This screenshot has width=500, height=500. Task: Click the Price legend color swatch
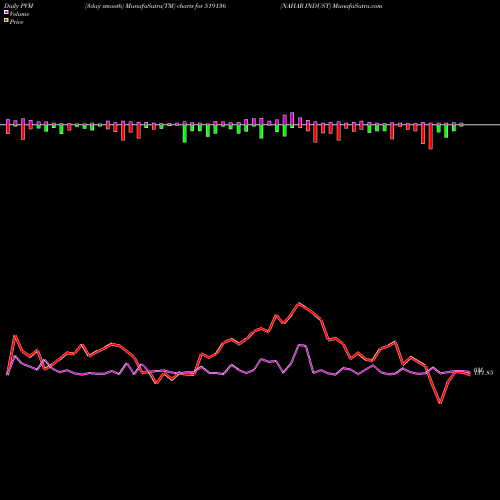(6, 21)
